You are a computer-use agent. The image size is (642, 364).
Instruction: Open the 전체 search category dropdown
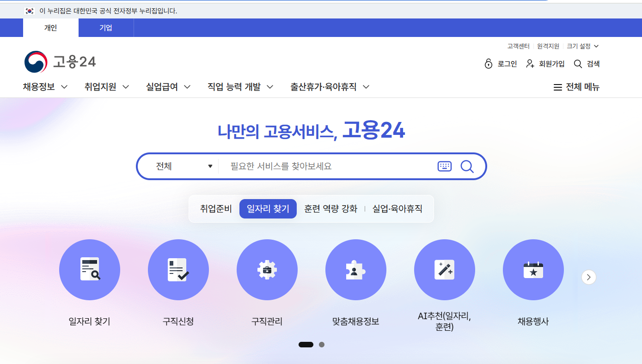pos(184,166)
